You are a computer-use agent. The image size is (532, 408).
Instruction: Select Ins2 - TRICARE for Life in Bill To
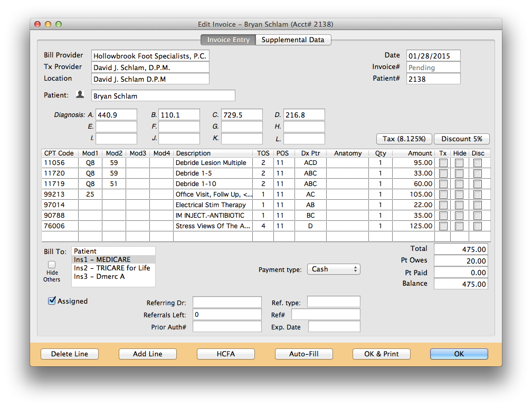point(112,268)
